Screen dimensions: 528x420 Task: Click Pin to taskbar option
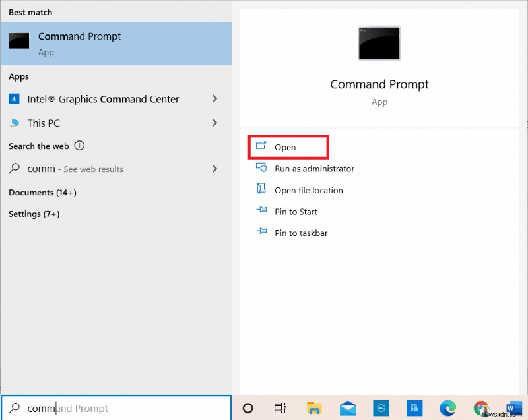(302, 233)
